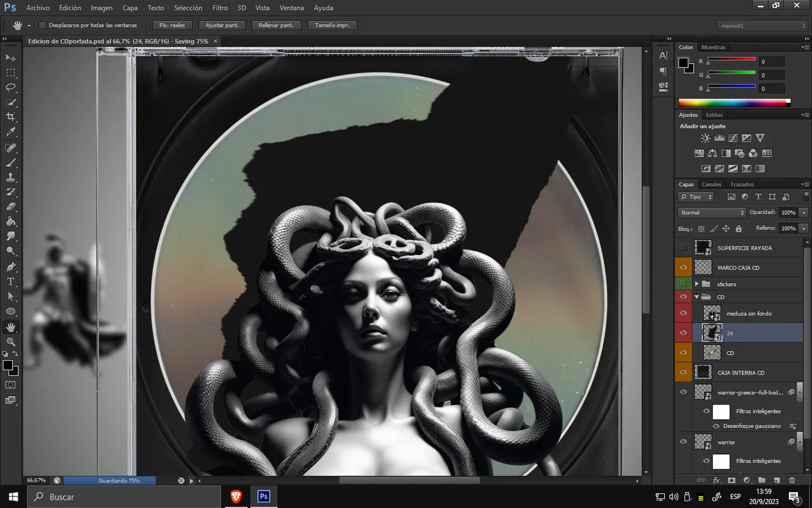Click the Ajustar pant. button

point(222,25)
